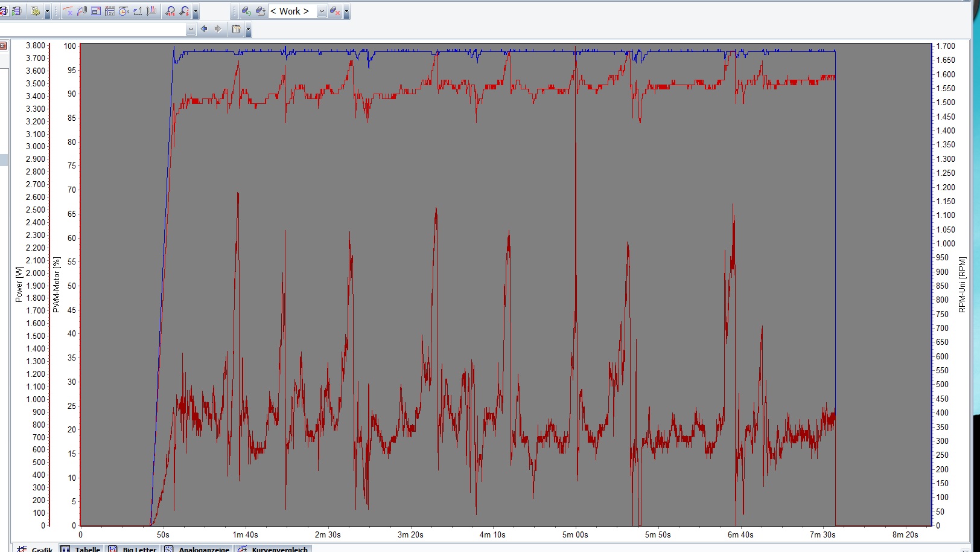The height and width of the screenshot is (552, 980).
Task: Click the 8m 20s time axis label
Action: pyautogui.click(x=905, y=534)
